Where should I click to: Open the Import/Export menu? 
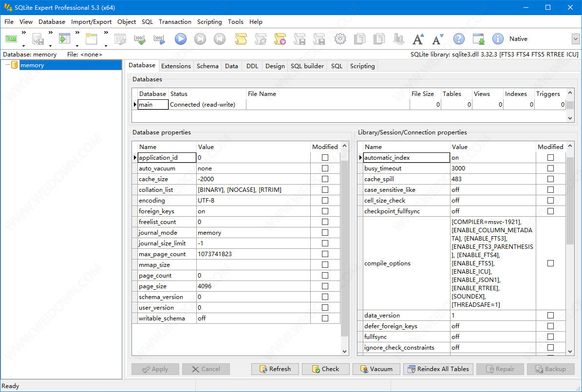(91, 22)
